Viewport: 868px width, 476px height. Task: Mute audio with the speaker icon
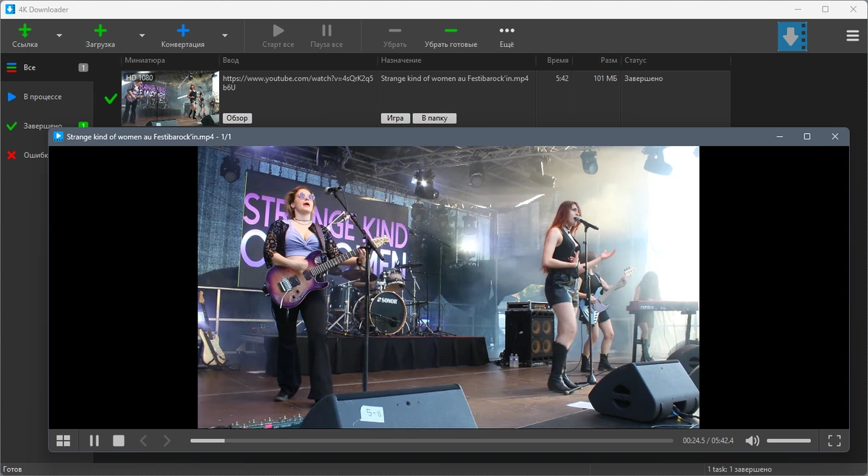click(752, 441)
